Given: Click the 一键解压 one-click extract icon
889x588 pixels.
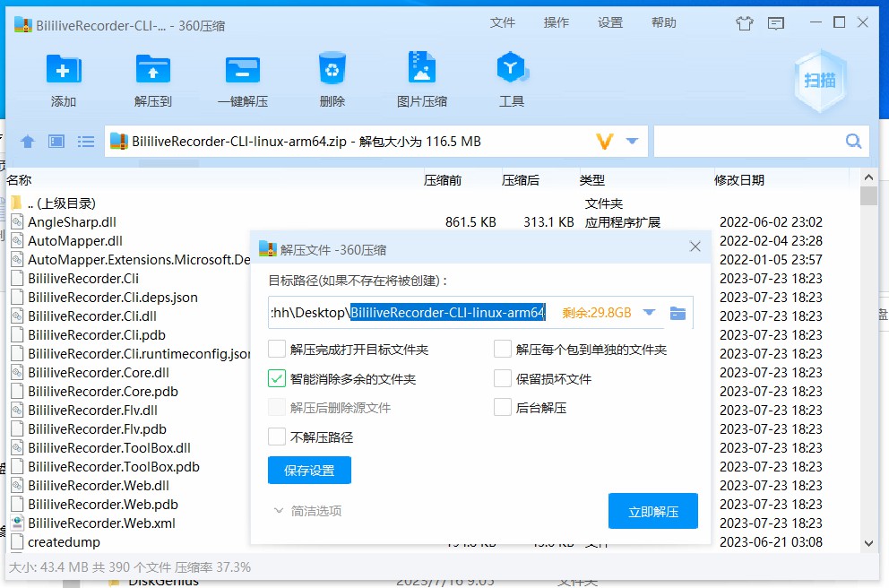Looking at the screenshot, I should (243, 70).
